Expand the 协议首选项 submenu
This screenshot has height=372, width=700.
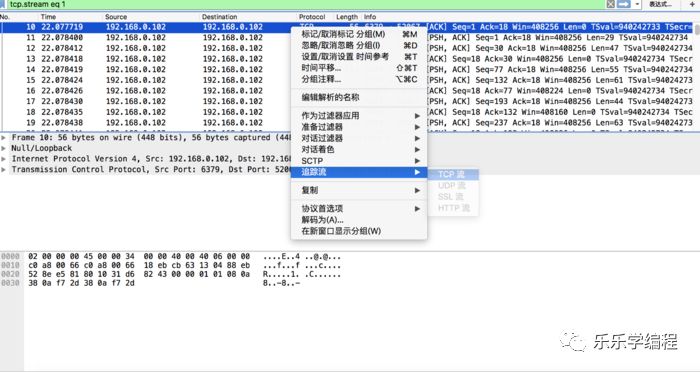coord(359,209)
